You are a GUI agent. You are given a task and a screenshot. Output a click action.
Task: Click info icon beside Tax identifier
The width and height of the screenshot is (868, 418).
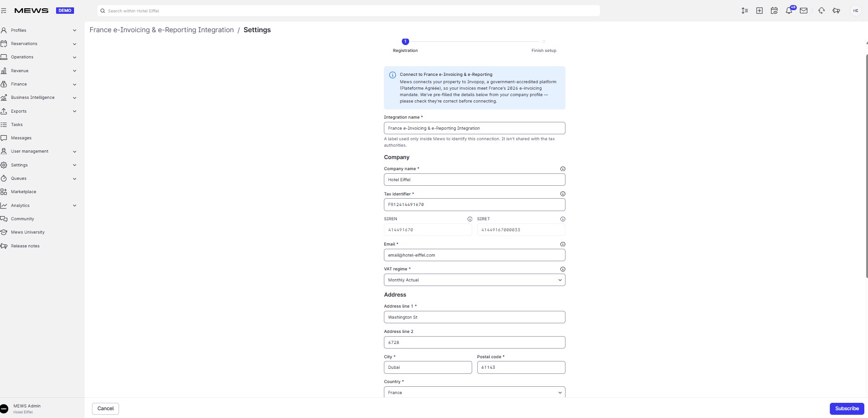pos(563,194)
